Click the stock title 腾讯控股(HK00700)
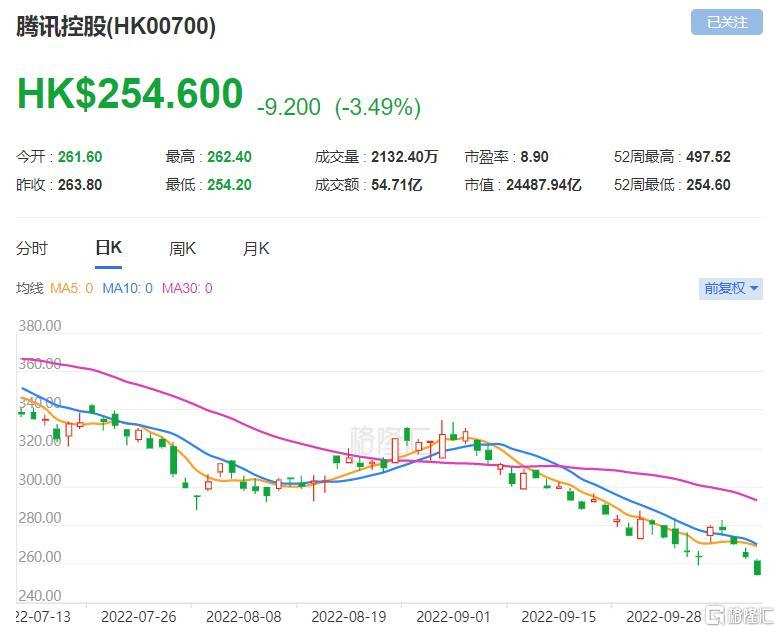Image resolution: width=780 pixels, height=632 pixels. [116, 26]
